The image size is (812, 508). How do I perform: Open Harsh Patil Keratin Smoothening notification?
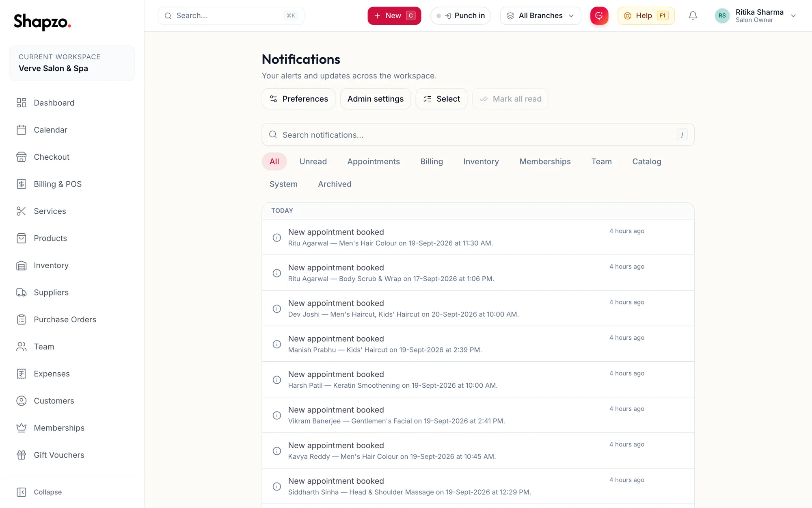click(x=478, y=380)
